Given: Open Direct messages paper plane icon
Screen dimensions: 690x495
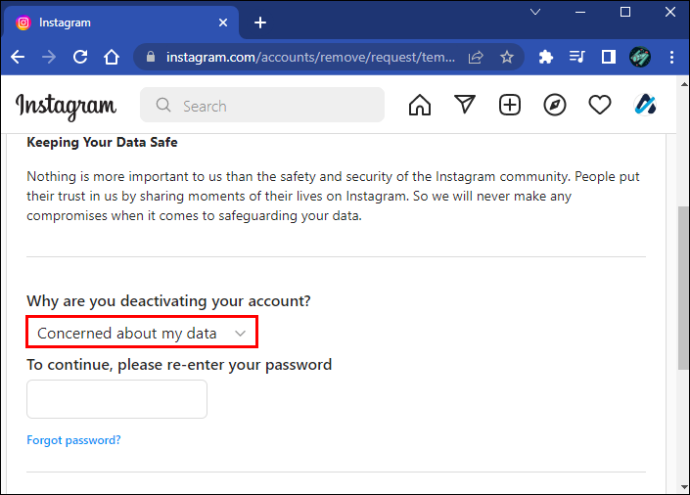Looking at the screenshot, I should 465,105.
